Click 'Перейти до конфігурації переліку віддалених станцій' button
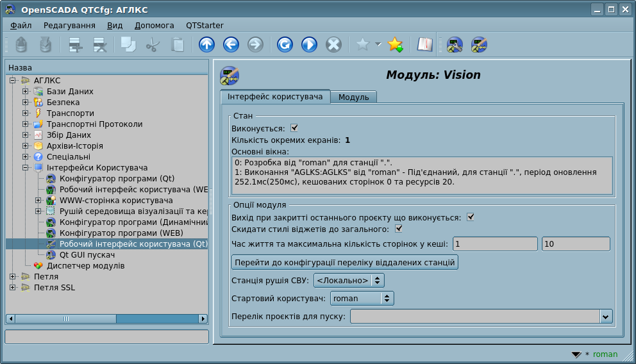 [345, 262]
